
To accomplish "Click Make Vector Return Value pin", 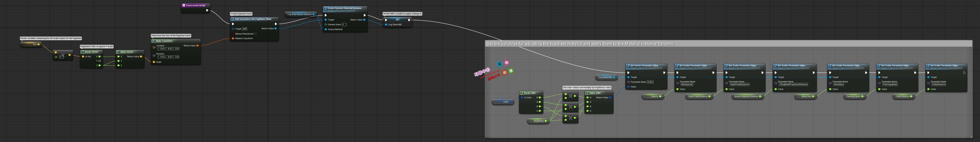I will (x=141, y=57).
